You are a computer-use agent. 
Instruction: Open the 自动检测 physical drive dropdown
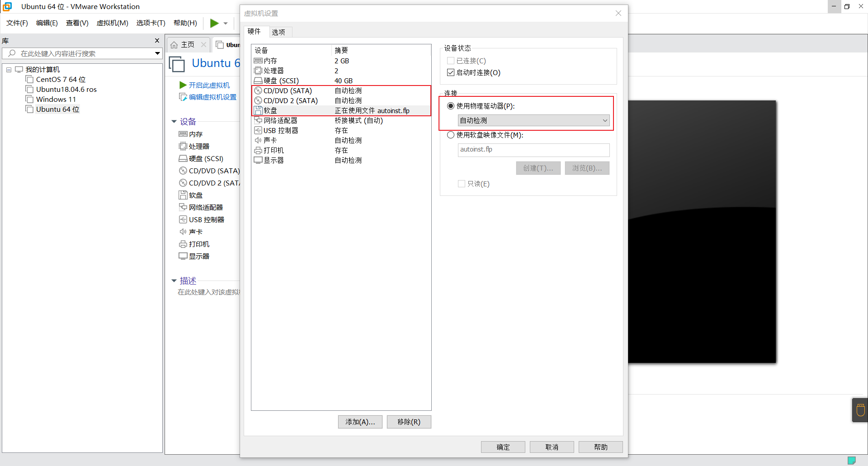[x=605, y=120]
